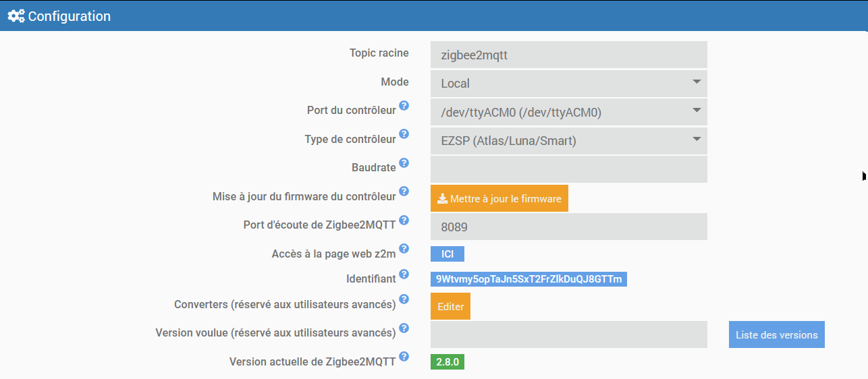Click help icon beside Port d'écoute de Zigbee2MQTT
Viewport: 868px width, 379px height.
pos(404,220)
